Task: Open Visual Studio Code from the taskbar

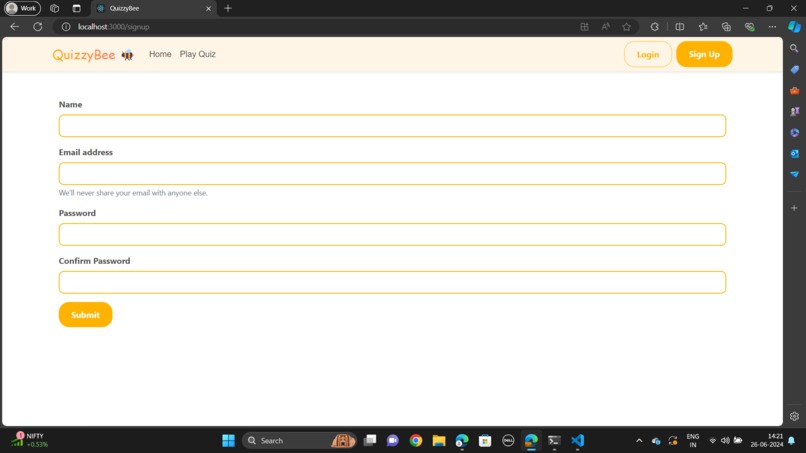Action: click(577, 441)
